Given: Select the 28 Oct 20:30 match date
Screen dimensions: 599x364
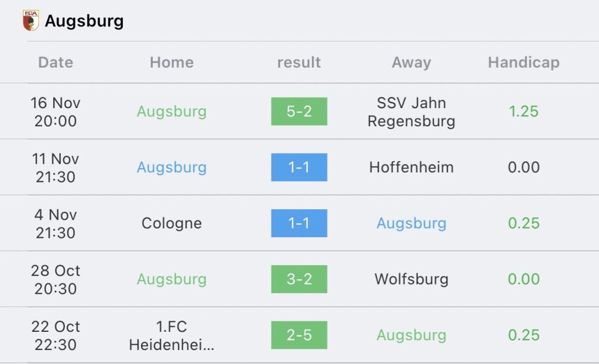Looking at the screenshot, I should click(56, 279).
